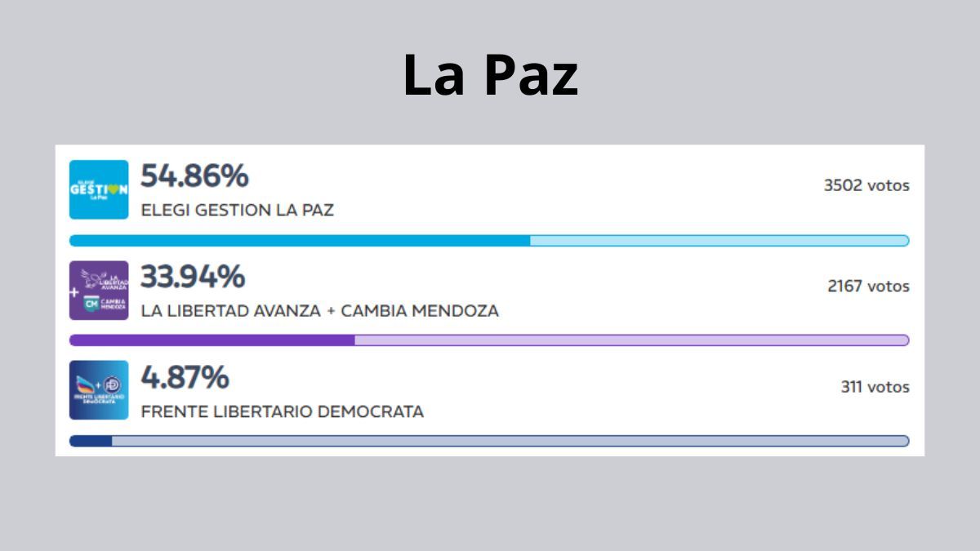Select the 2167 votos link
This screenshot has width=980, height=551.
(868, 287)
